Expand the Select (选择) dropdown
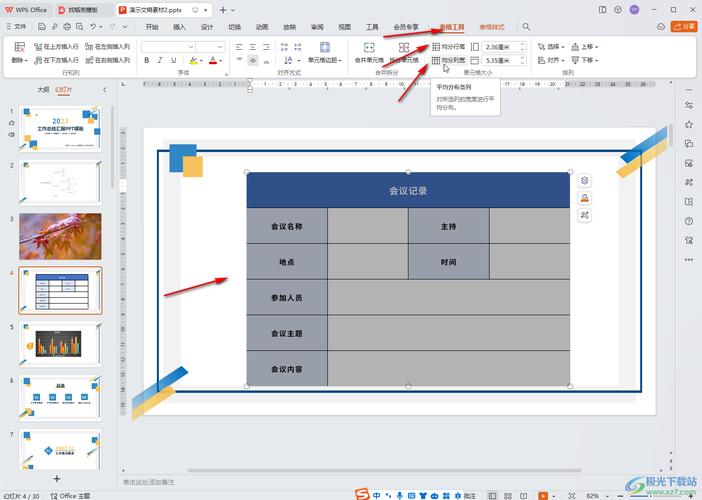Image resolution: width=702 pixels, height=500 pixels. [x=555, y=47]
